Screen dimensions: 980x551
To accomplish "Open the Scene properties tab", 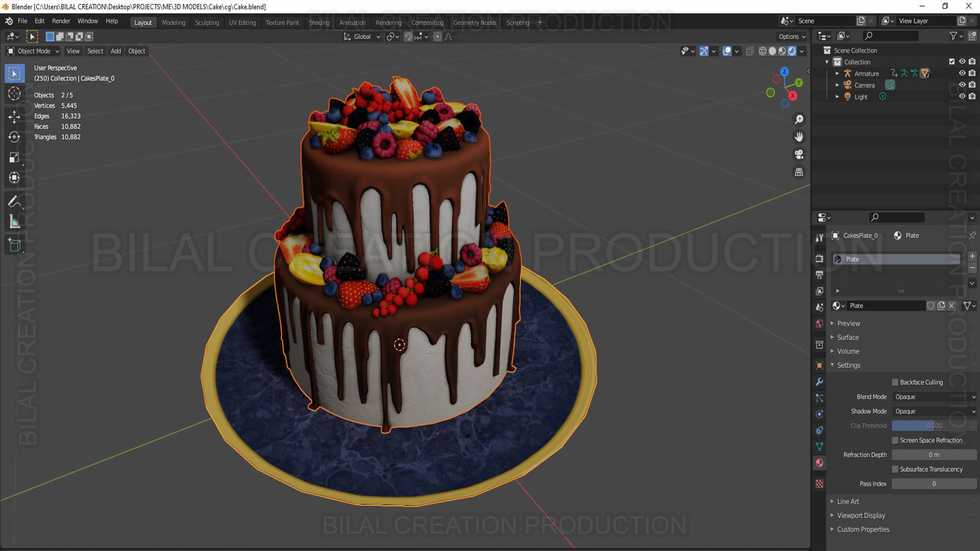I will (819, 307).
